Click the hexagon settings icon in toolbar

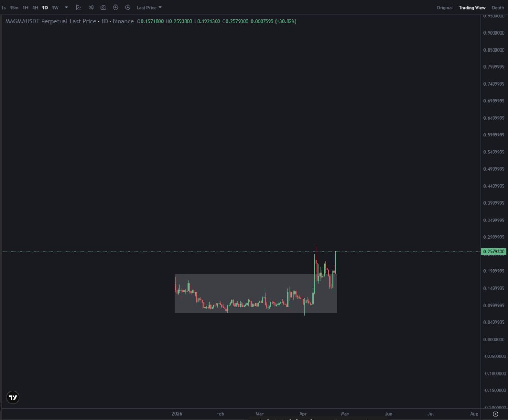[x=128, y=8]
